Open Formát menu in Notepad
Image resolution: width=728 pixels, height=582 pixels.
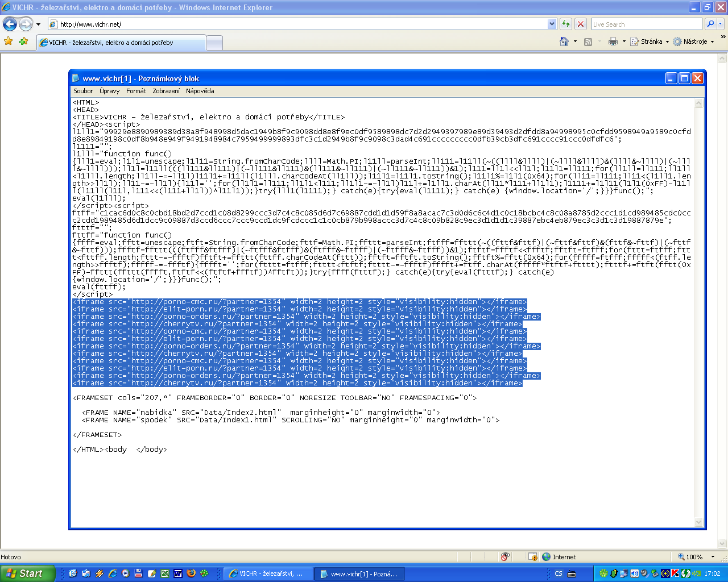point(136,91)
